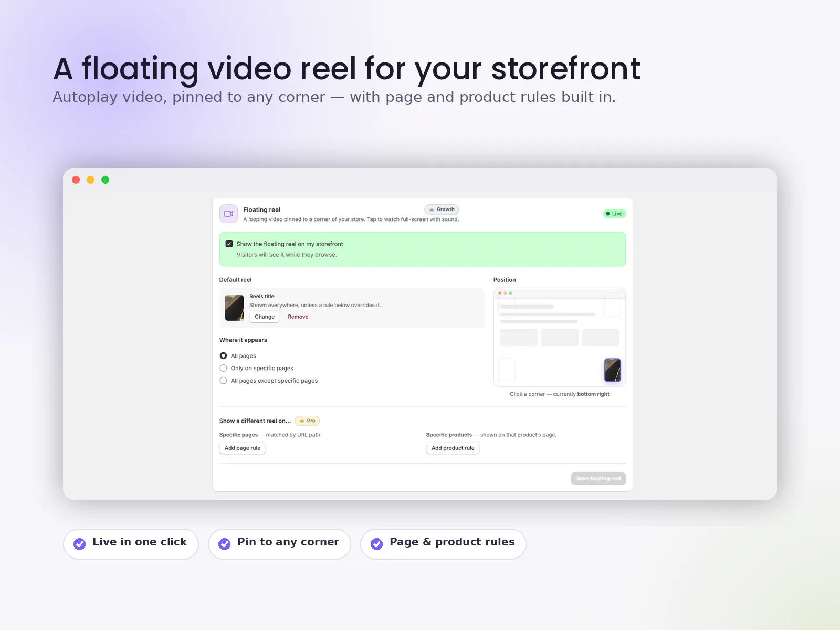840x630 pixels.
Task: Click Specific pages matched by URL path text
Action: 270,435
